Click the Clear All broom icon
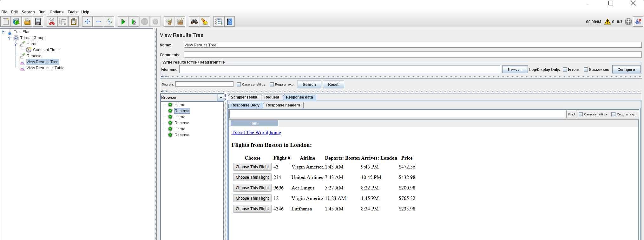Screen dimensions: 644x240 click(180, 22)
